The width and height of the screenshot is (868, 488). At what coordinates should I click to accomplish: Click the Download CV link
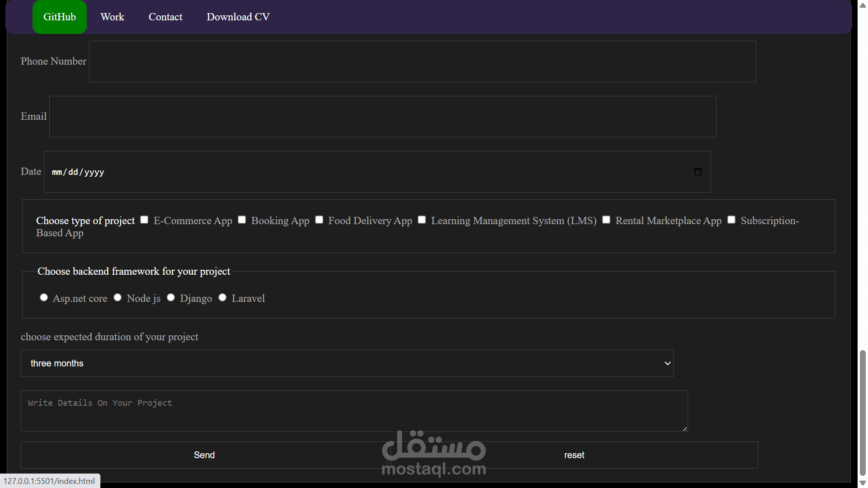click(x=238, y=17)
